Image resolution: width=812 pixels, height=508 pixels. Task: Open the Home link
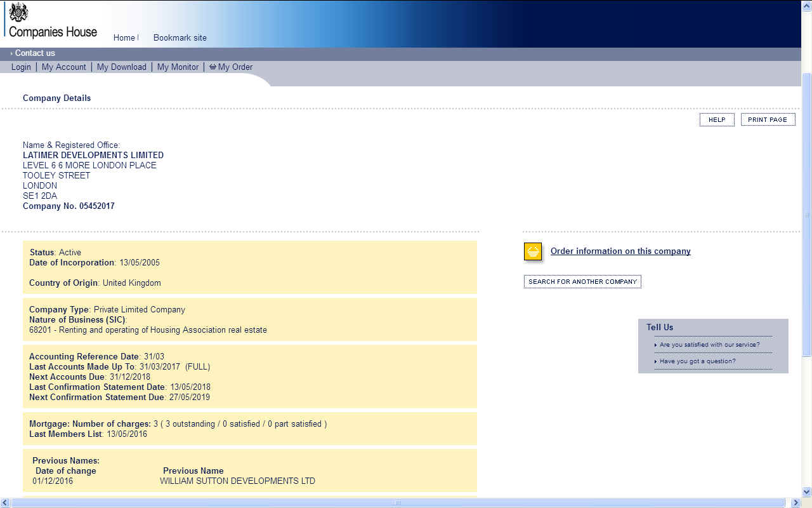coord(124,37)
